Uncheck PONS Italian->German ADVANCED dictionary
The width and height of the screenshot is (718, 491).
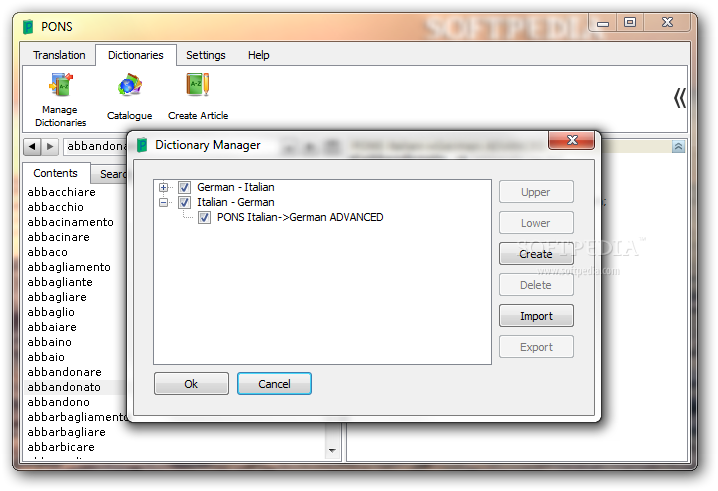(x=204, y=218)
